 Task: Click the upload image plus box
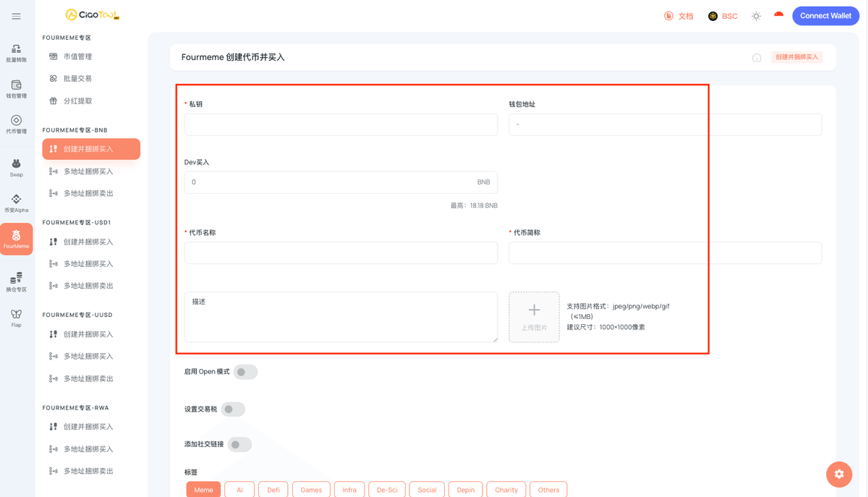tap(534, 317)
